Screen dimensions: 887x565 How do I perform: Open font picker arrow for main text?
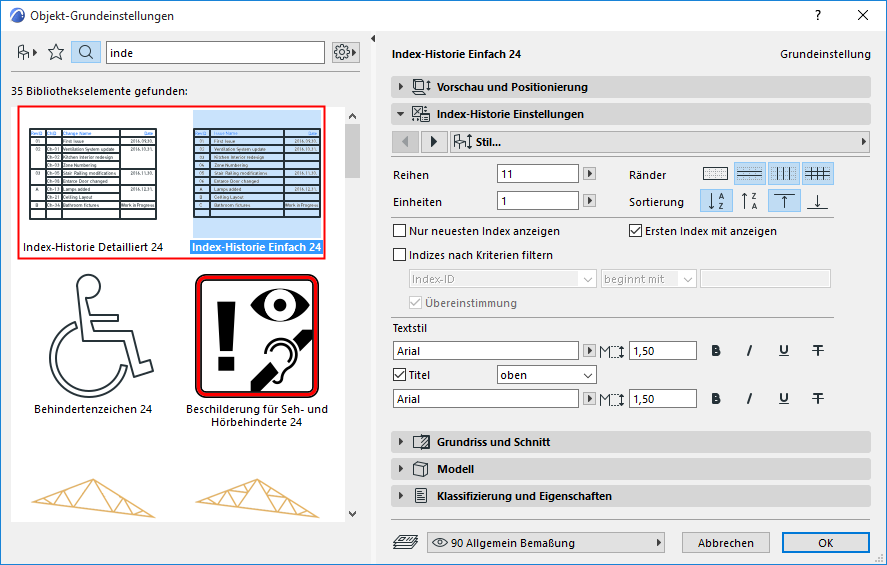tap(589, 351)
